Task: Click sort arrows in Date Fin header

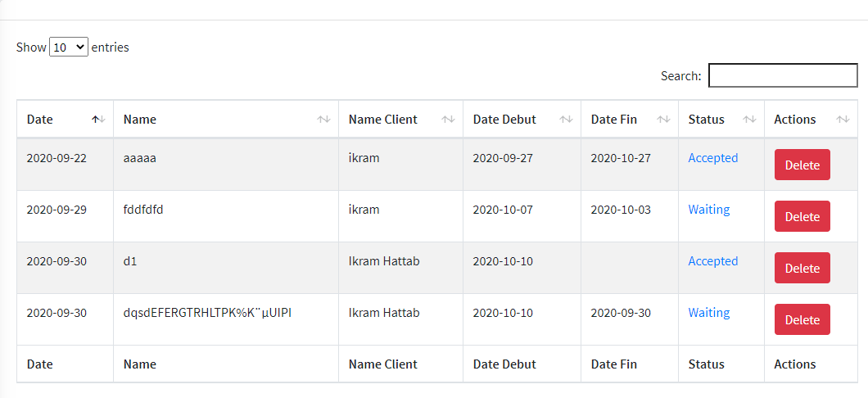Action: point(663,120)
